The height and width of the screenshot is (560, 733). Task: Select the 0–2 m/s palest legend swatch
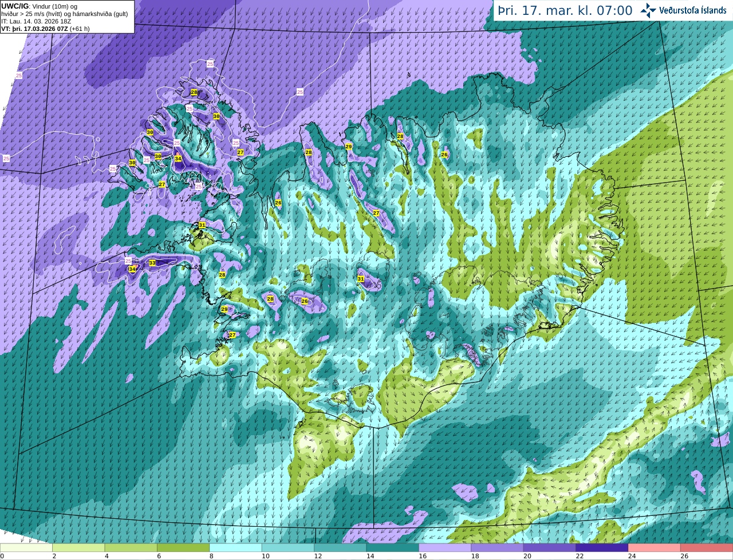click(x=26, y=547)
